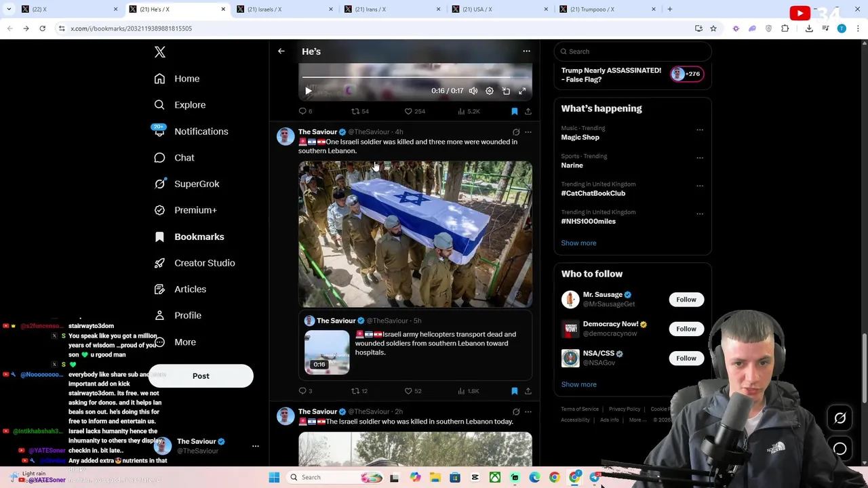Seek on the video progress bar
868x488 pixels.
coord(415,78)
